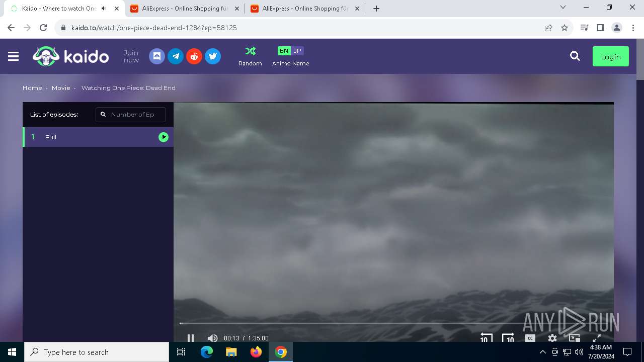Pick a Random anime
Screen dimensions: 644x362
[x=250, y=56]
